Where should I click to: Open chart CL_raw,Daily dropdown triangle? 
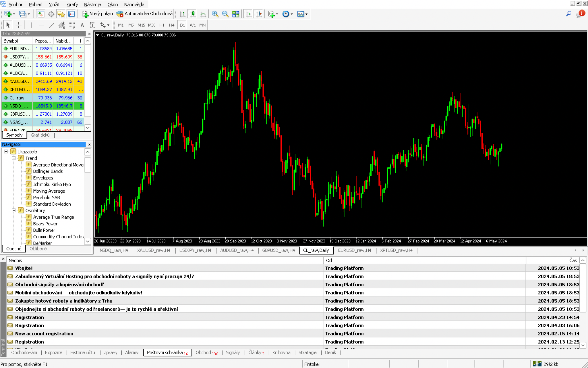coord(97,35)
